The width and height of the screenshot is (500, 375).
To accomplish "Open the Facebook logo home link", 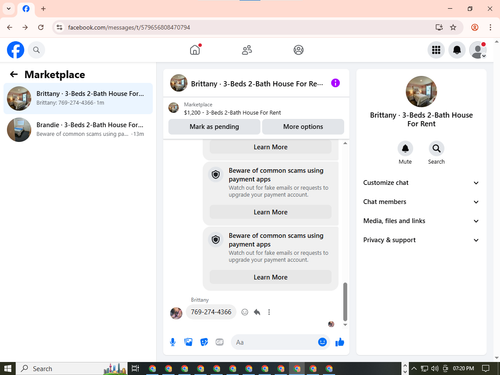I will click(15, 50).
